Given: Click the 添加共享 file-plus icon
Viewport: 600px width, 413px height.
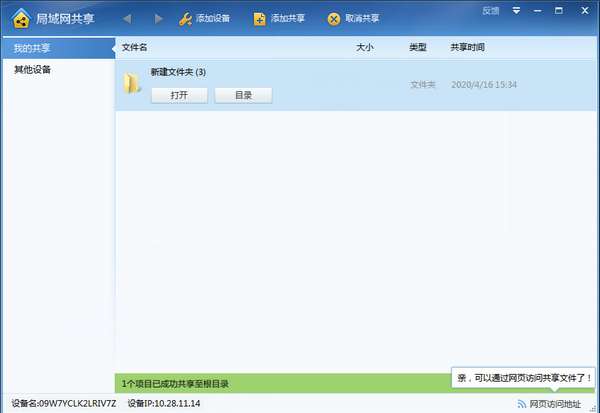Looking at the screenshot, I should 259,19.
